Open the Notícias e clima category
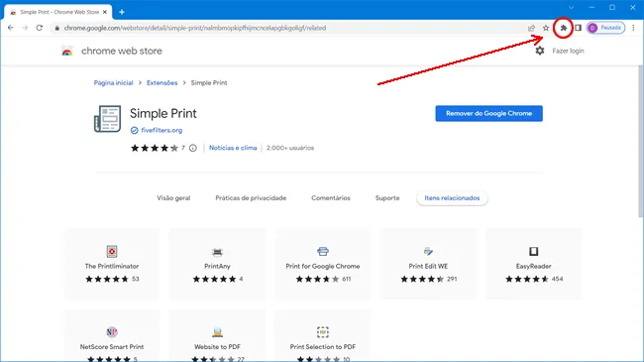This screenshot has width=644, height=362. click(233, 148)
